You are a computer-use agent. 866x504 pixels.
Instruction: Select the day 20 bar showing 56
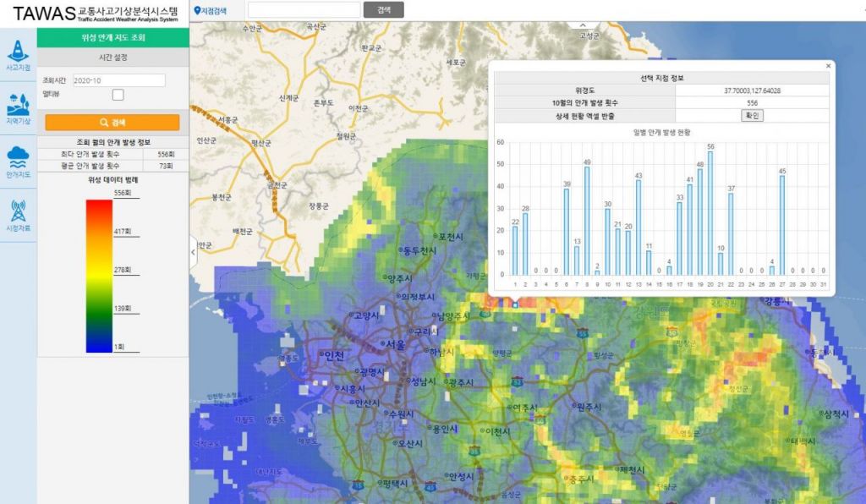click(x=710, y=213)
